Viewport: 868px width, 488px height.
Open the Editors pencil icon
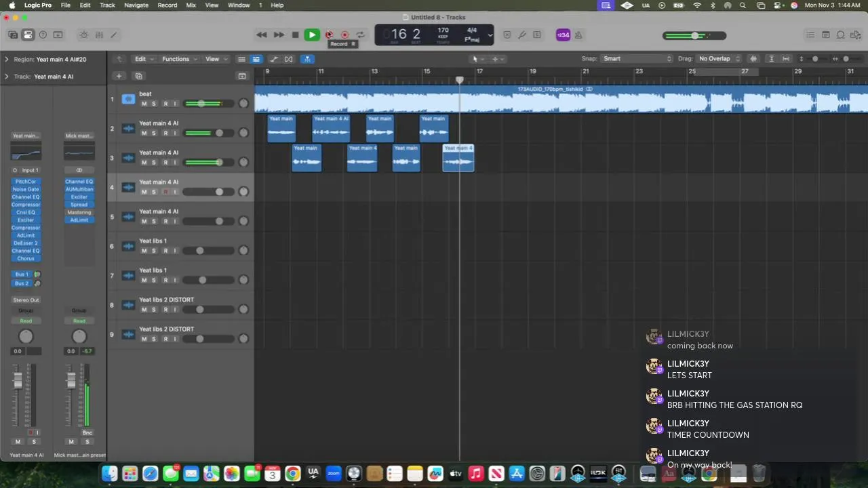(114, 35)
